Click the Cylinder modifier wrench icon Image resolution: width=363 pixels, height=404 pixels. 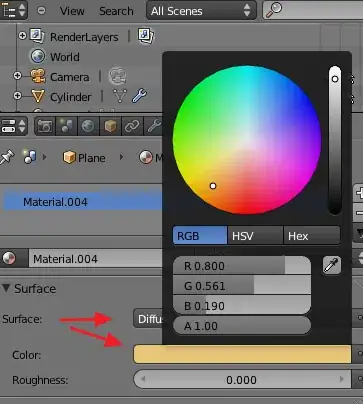tap(139, 95)
